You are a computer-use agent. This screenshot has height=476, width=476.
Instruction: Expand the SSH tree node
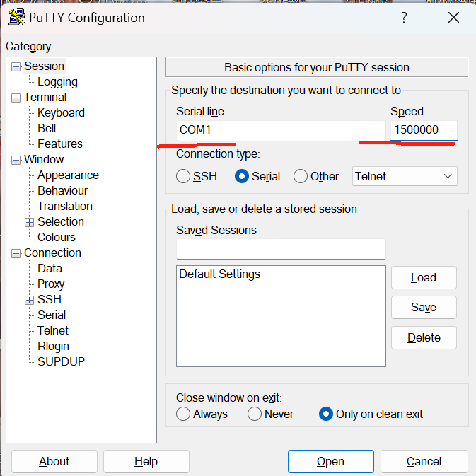29,300
